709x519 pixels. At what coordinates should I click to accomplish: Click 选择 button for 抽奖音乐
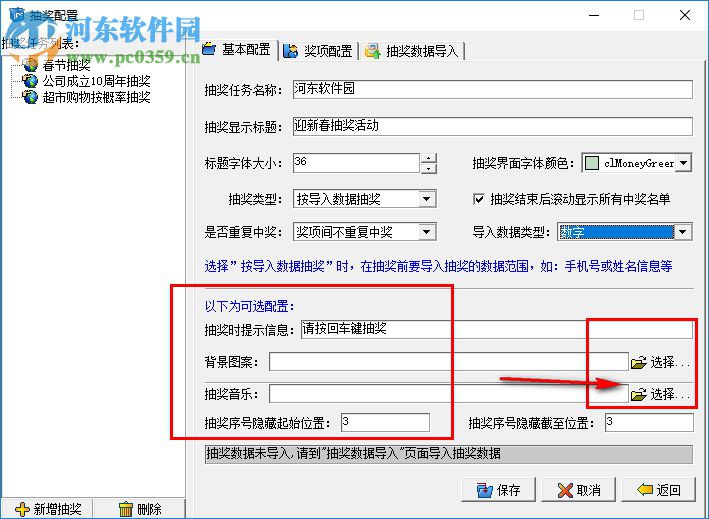coord(661,394)
